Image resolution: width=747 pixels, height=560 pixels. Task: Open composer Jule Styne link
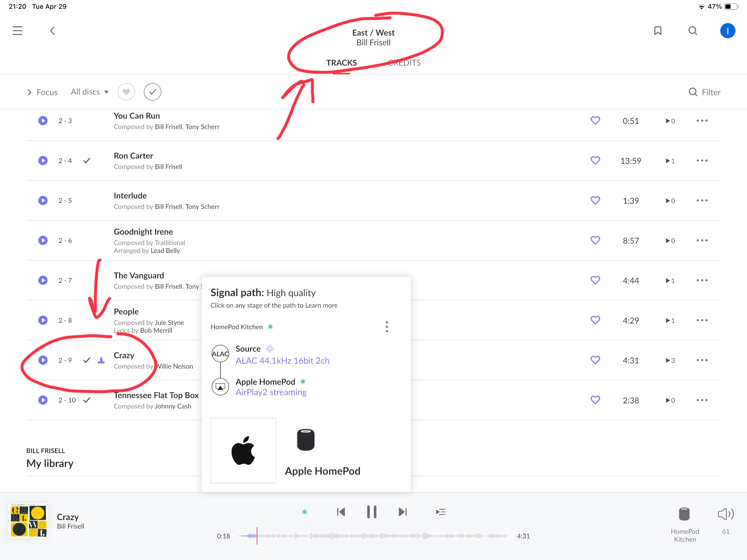tap(169, 323)
